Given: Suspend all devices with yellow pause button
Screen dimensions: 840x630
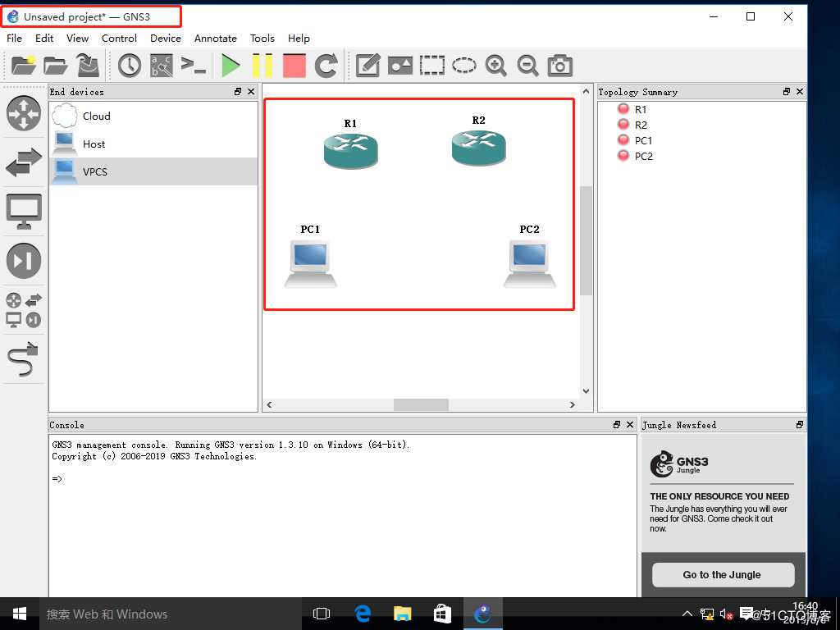Looking at the screenshot, I should click(x=262, y=66).
